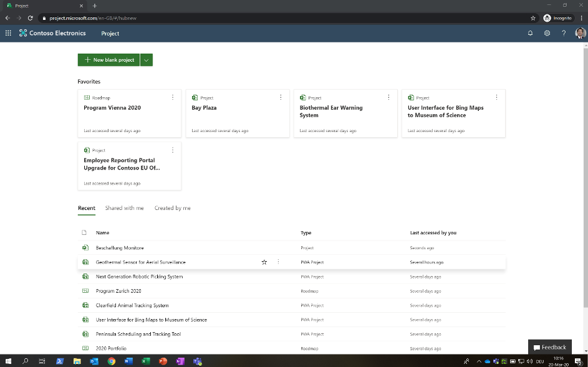Screen dimensions: 588x367
Task: Click the Project app title in header
Action: point(110,34)
